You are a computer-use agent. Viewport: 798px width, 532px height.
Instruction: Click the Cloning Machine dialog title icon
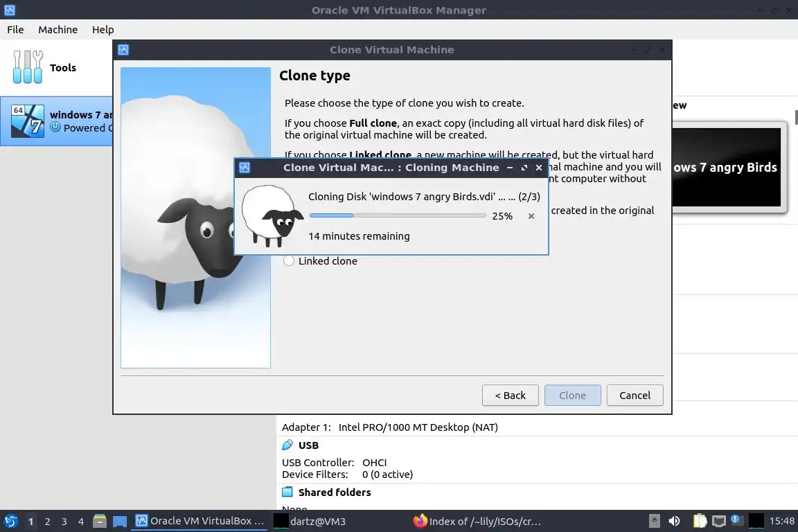[x=245, y=168]
